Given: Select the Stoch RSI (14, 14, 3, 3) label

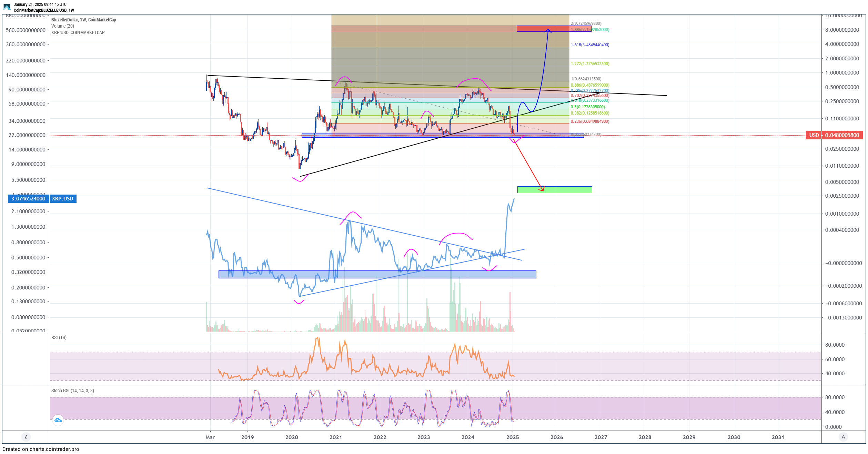Looking at the screenshot, I should [73, 391].
